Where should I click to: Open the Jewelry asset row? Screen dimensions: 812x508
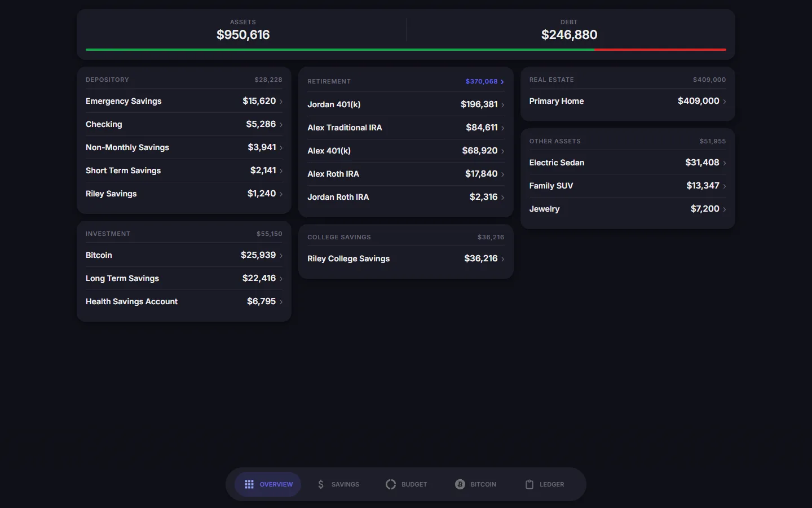(x=628, y=209)
